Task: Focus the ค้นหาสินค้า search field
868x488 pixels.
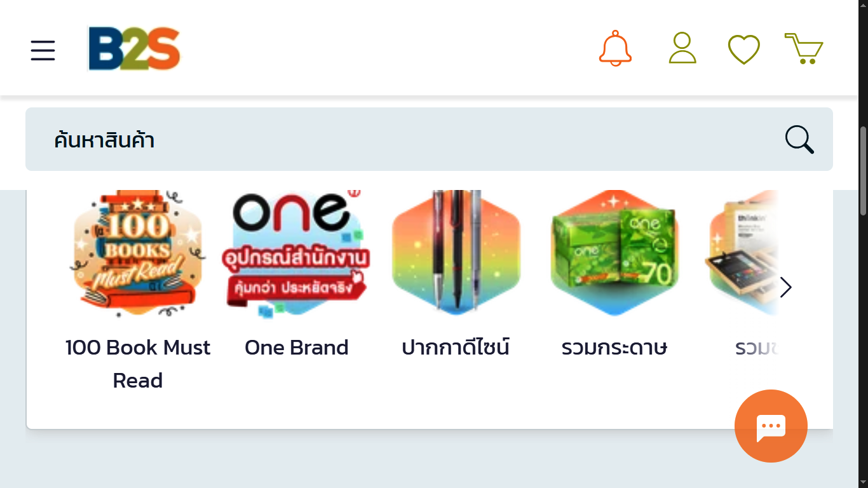Action: click(429, 139)
